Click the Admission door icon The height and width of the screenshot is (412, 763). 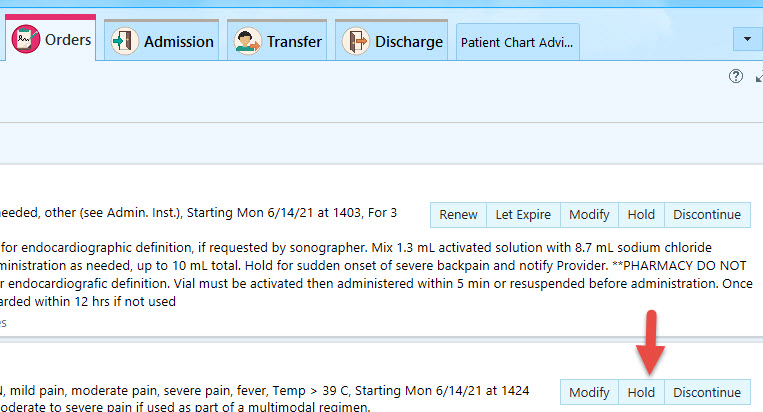125,41
